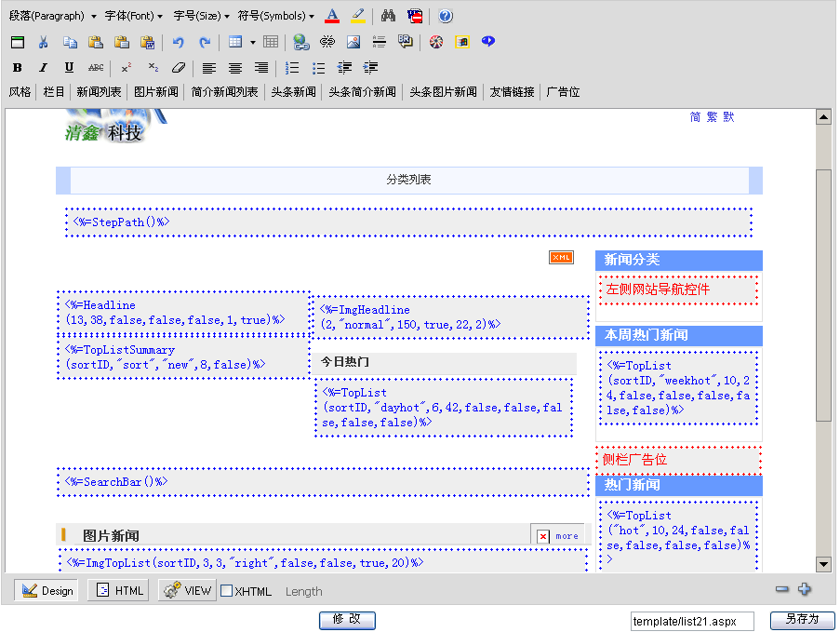Viewport: 840px width, 632px height.
Task: Toggle left text alignment
Action: [209, 68]
